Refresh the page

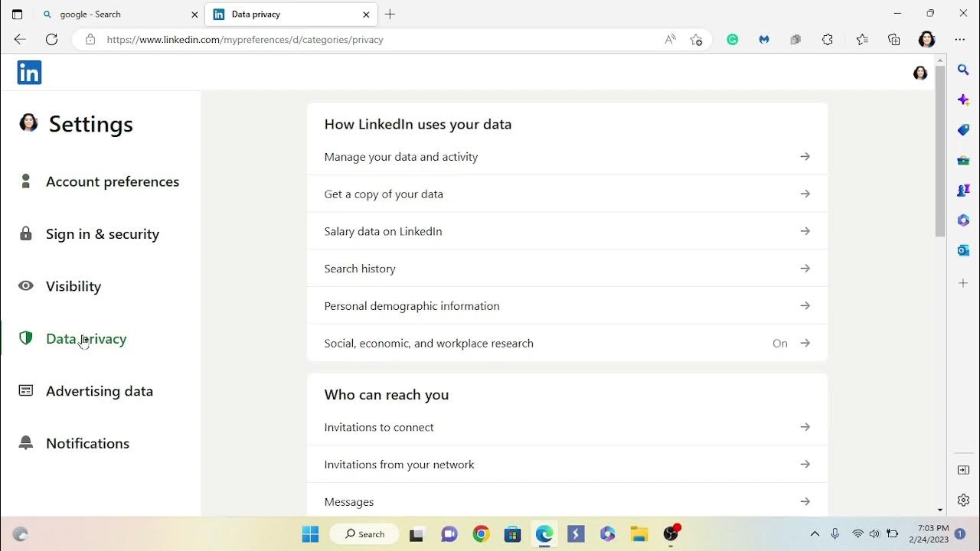51,40
